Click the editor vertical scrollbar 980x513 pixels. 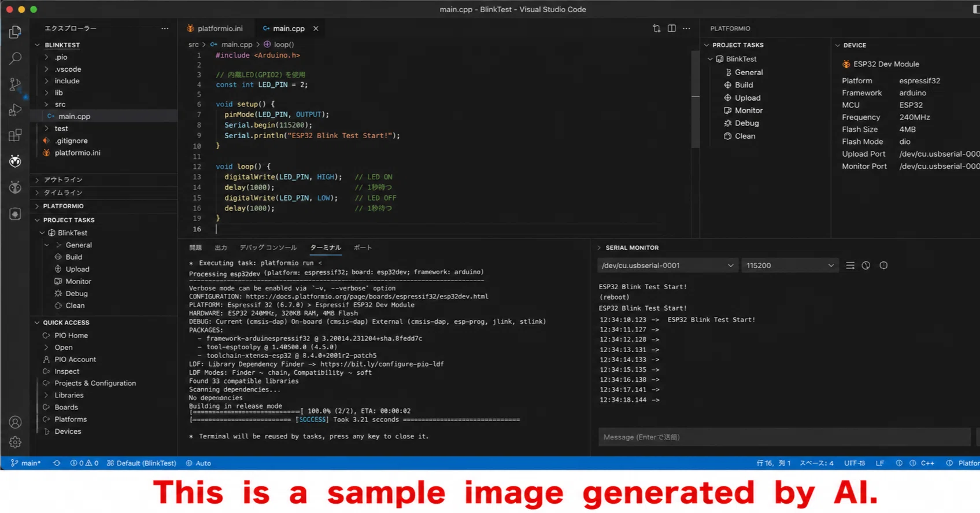pyautogui.click(x=696, y=98)
